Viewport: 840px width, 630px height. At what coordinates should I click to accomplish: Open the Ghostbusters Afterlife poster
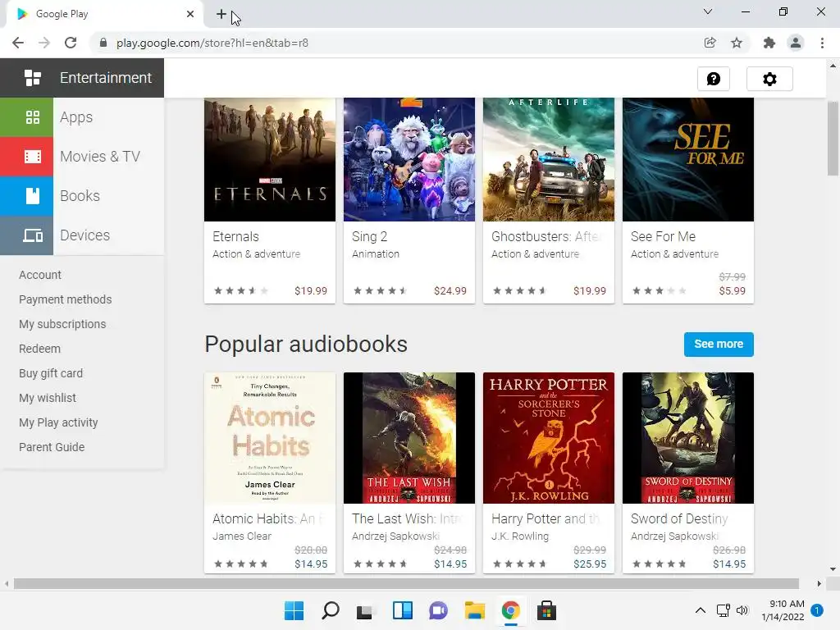pyautogui.click(x=549, y=159)
